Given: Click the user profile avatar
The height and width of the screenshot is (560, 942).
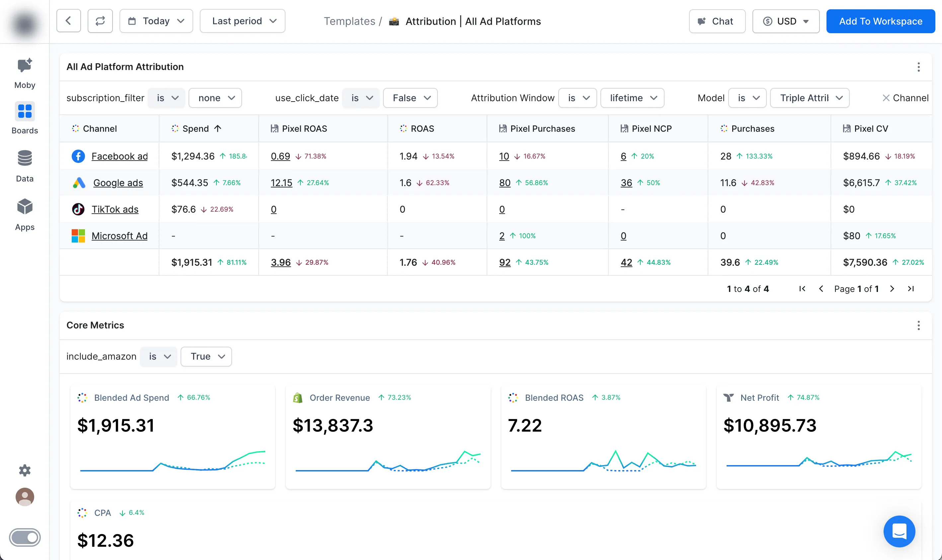Looking at the screenshot, I should point(25,497).
